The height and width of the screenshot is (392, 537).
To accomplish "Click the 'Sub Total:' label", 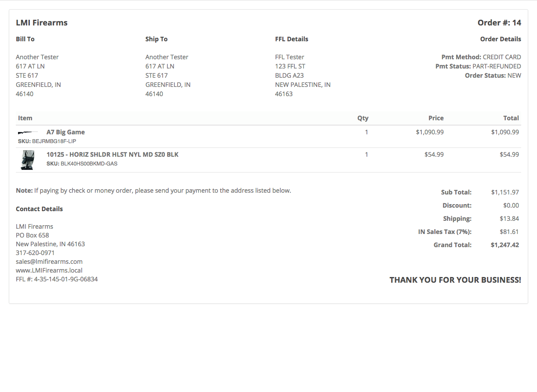I will 456,192.
